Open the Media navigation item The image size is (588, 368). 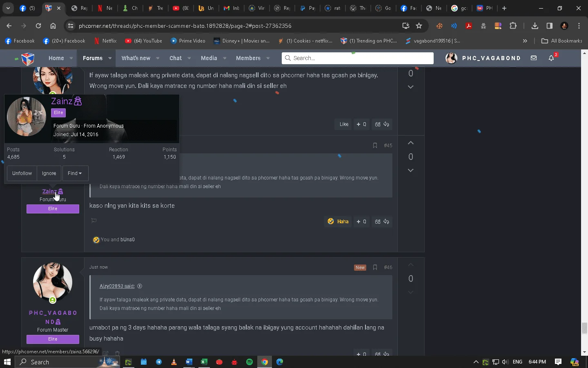click(x=209, y=58)
